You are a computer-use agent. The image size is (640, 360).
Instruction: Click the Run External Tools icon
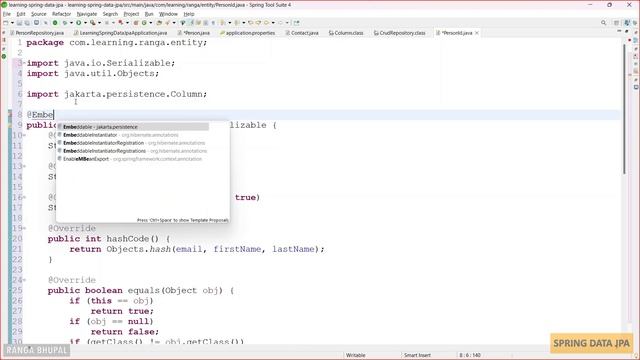pos(93,23)
